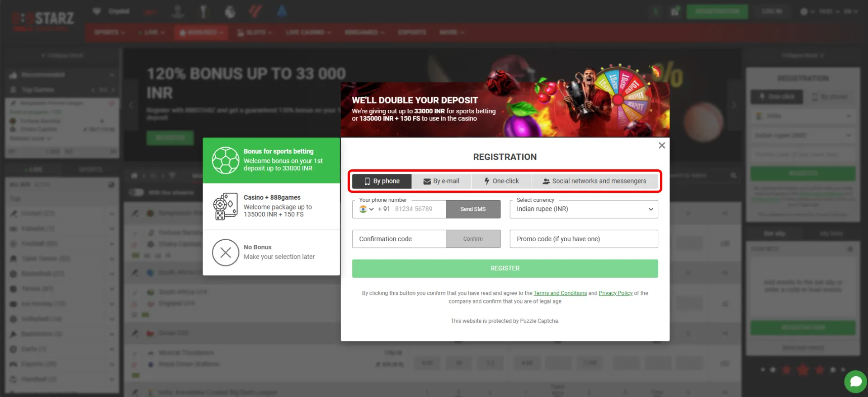Click the Premier League lion icon in the top bar
The height and width of the screenshot is (397, 868).
(230, 12)
